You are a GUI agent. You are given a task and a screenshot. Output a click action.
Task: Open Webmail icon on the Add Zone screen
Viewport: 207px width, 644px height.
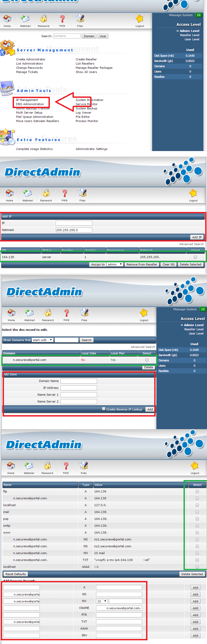pyautogui.click(x=30, y=313)
